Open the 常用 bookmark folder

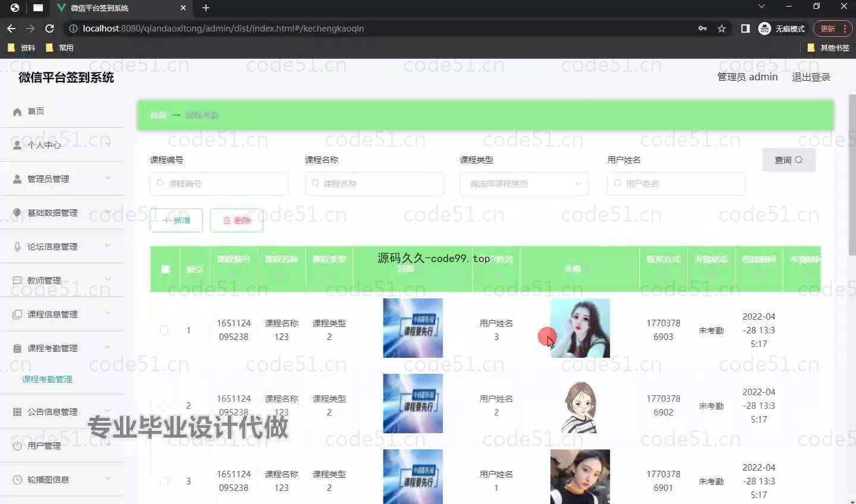tap(59, 48)
